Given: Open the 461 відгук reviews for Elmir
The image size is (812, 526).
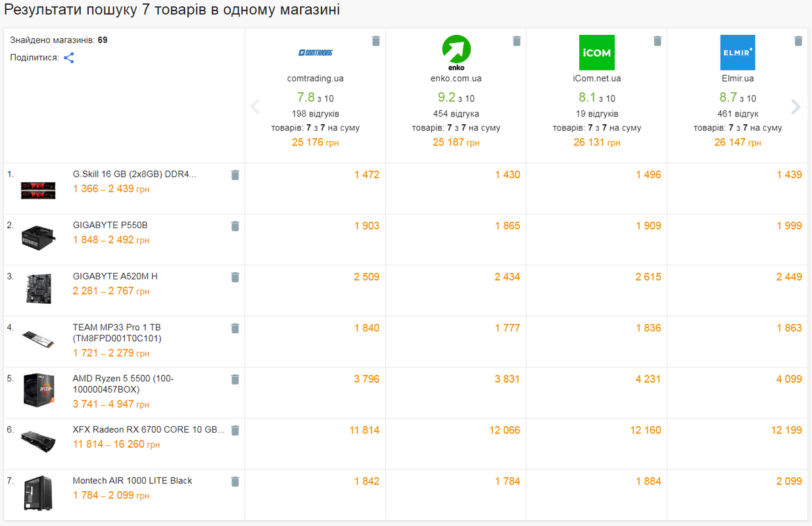Looking at the screenshot, I should coord(738,114).
